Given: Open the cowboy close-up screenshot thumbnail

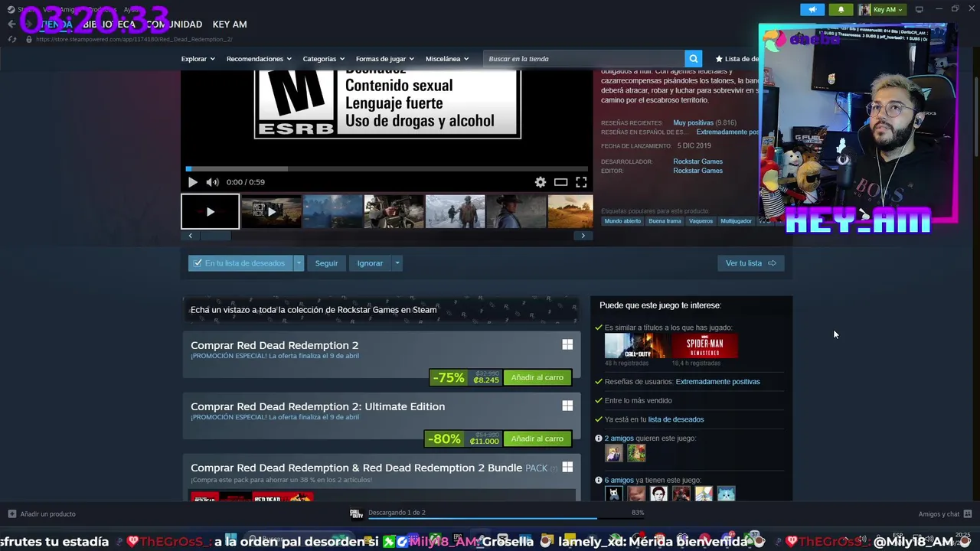Looking at the screenshot, I should (516, 212).
